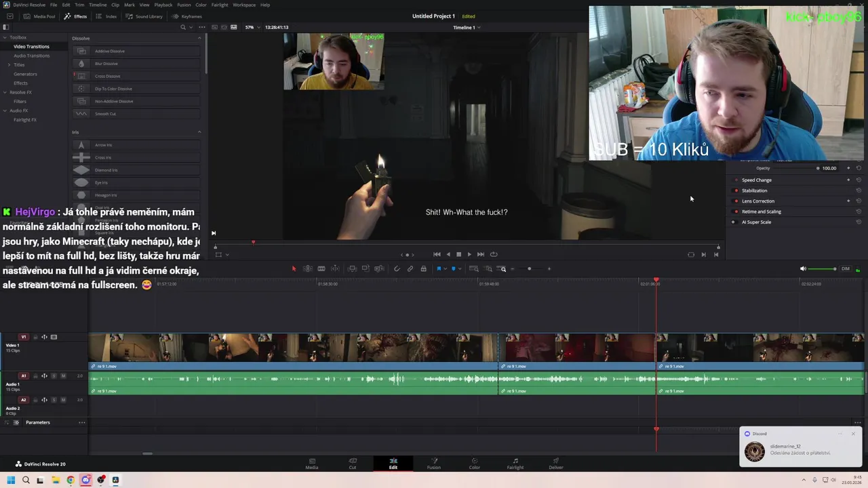Expand Lens Correction inspector section
868x488 pixels.
[x=758, y=201]
